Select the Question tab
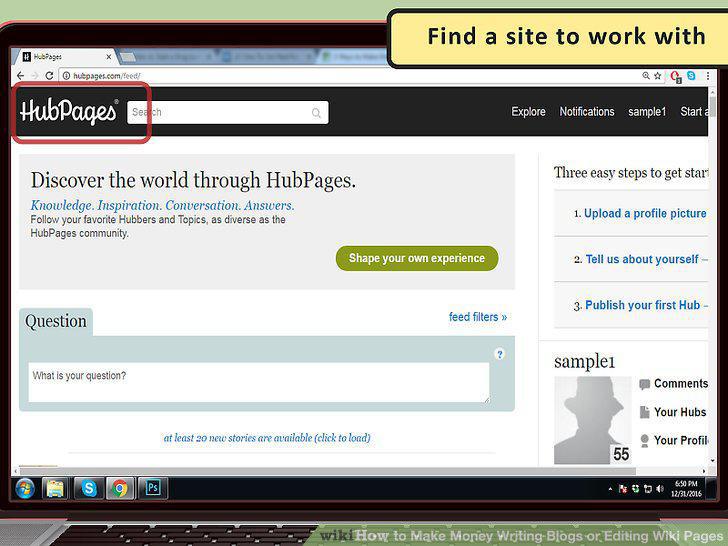Viewport: 728px width, 546px height. coord(56,321)
